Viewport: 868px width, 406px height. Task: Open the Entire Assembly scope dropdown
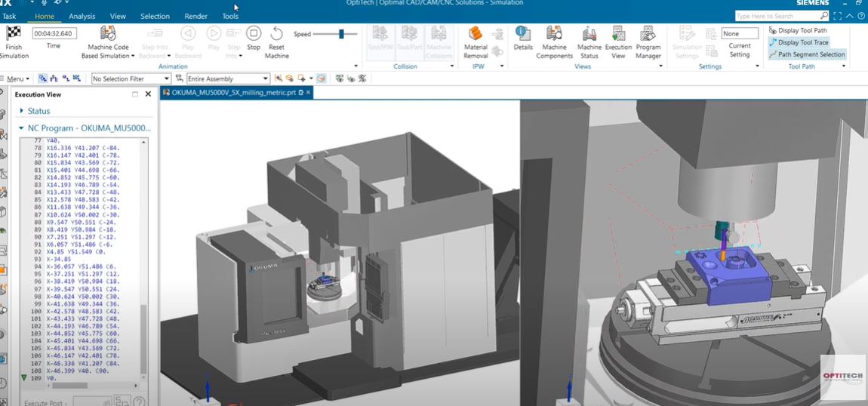(228, 79)
